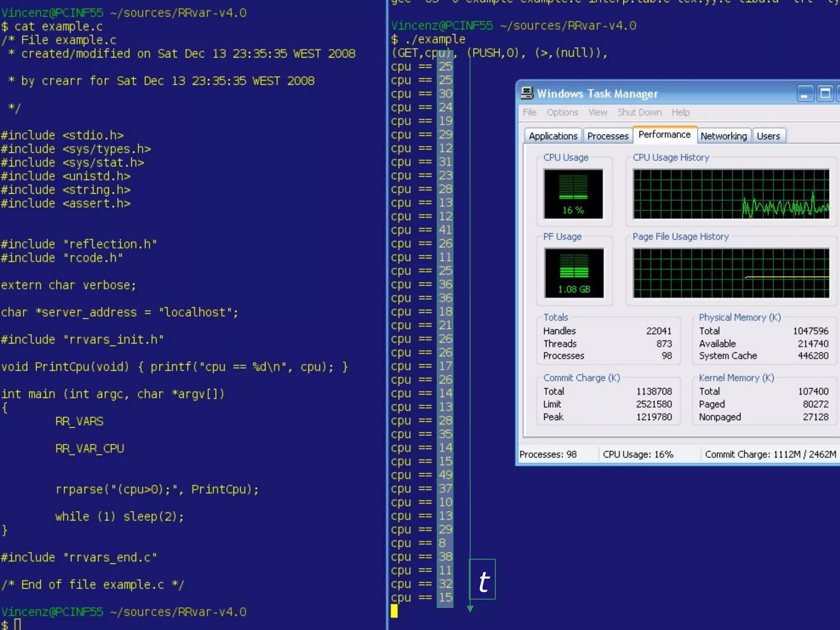840x630 pixels.
Task: Switch to the Applications tab
Action: (553, 136)
